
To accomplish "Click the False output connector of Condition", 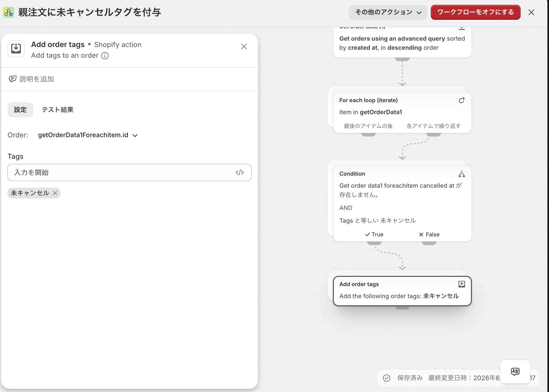I will pos(429,243).
